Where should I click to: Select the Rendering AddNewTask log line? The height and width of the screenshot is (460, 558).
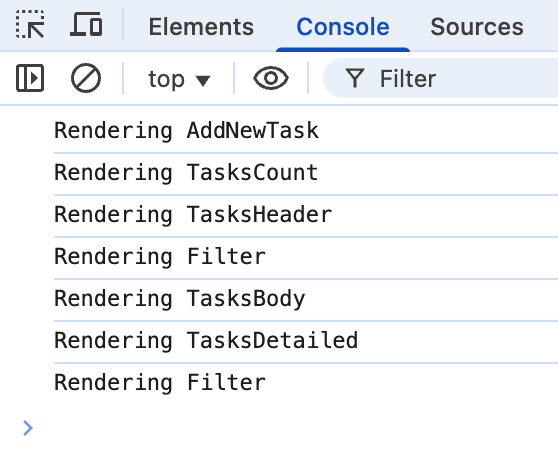click(x=186, y=131)
